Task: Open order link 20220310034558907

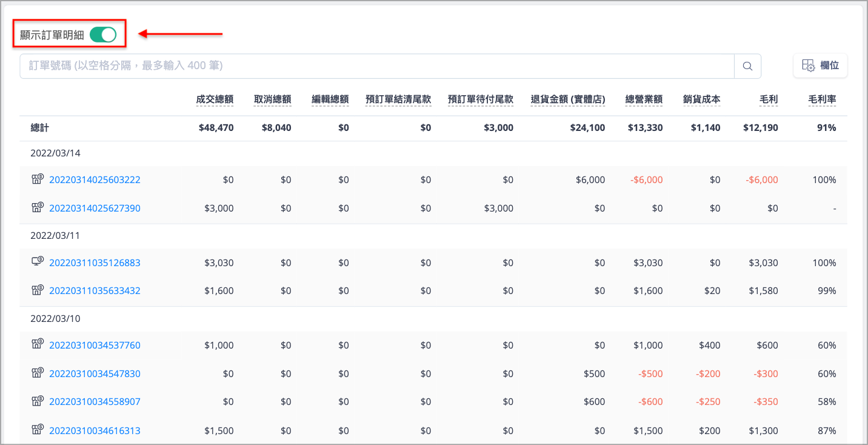Action: coord(95,402)
